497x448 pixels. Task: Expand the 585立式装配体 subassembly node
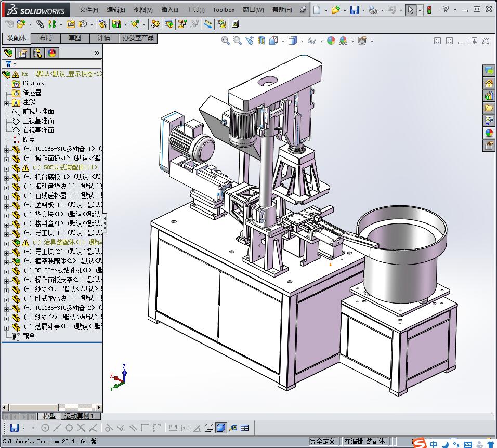point(6,168)
